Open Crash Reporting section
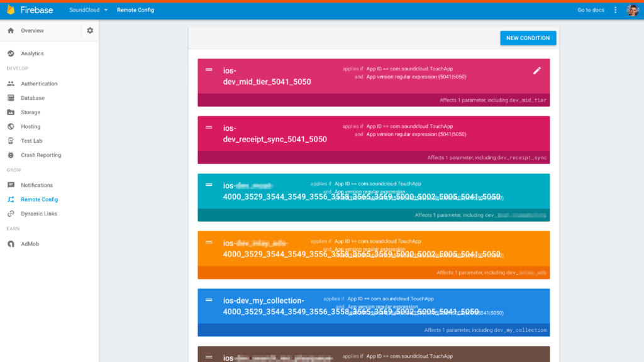Screen dimensions: 644x362 click(x=41, y=155)
